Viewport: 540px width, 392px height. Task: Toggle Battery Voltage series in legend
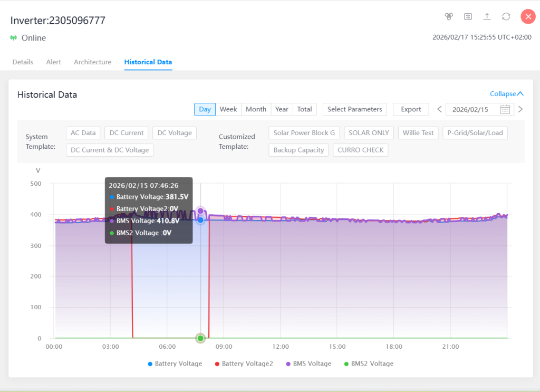tap(175, 364)
